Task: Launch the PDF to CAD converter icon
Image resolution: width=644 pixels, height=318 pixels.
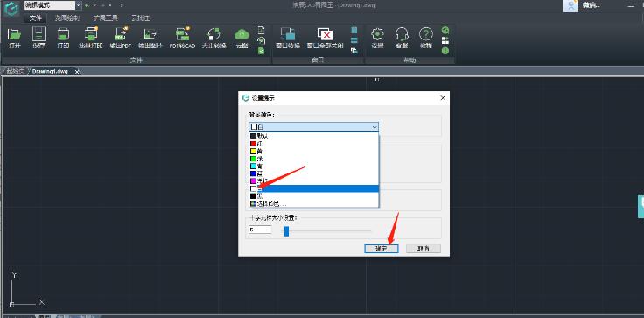Action: (x=182, y=35)
